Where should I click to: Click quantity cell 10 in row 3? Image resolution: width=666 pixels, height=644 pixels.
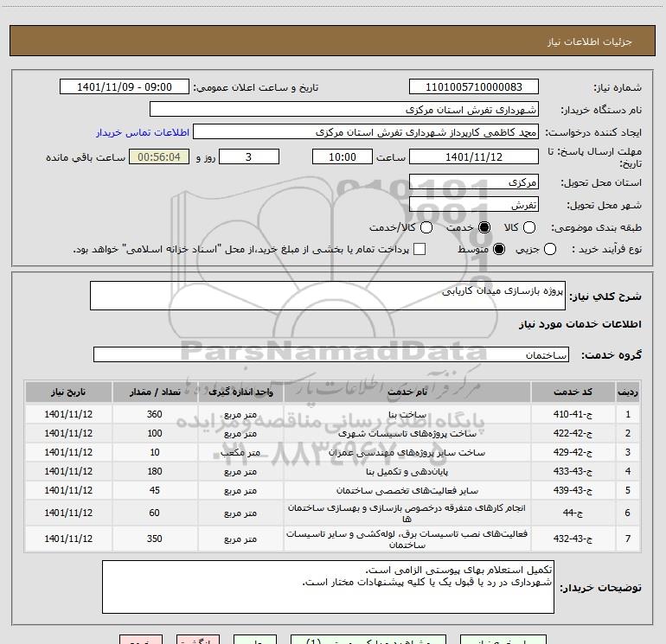[x=155, y=453]
